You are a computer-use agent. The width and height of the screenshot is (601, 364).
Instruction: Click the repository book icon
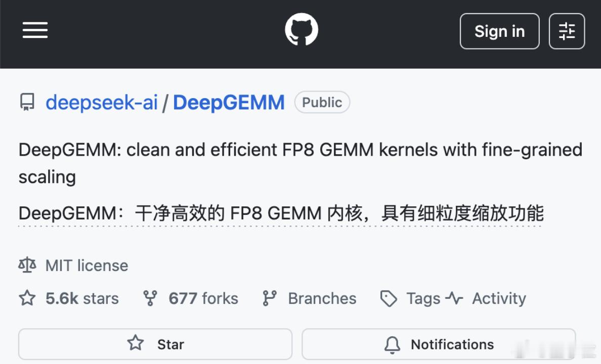coord(27,102)
